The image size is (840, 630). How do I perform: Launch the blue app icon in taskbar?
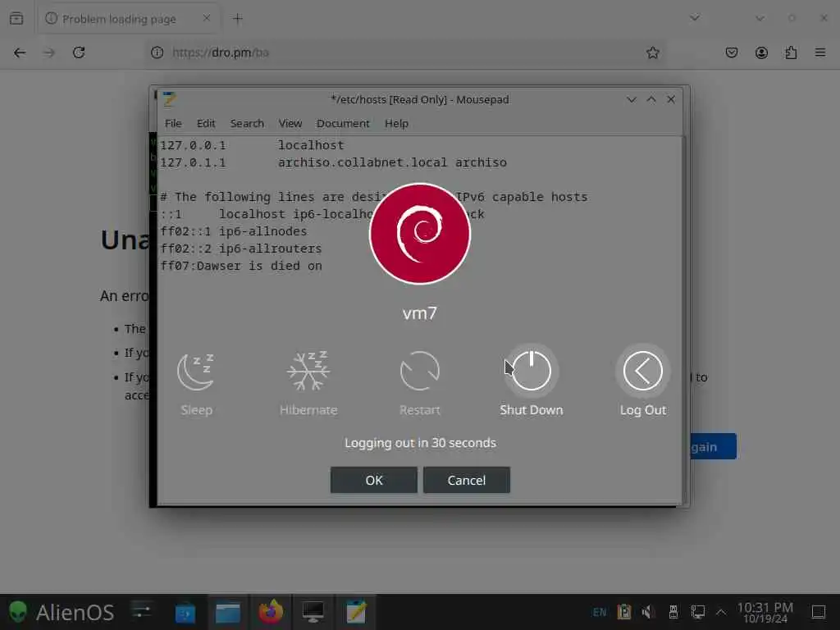tap(185, 612)
